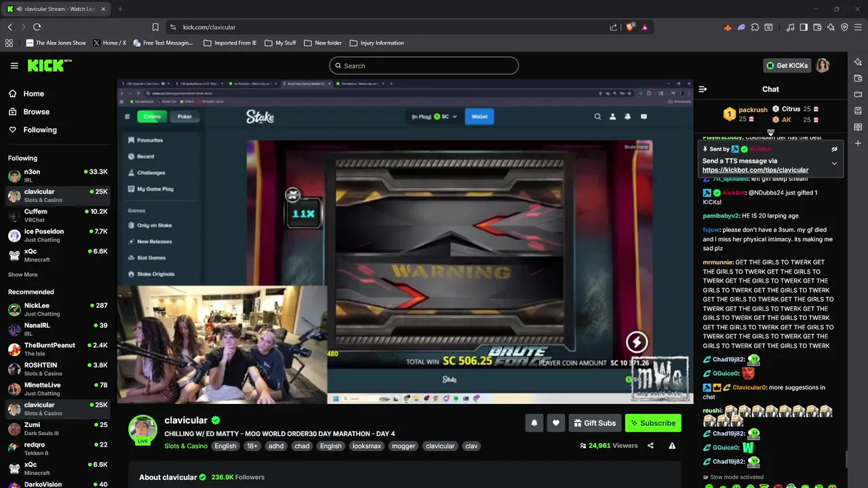Collapse the chat panel with the arrow icon
This screenshot has height=488, width=868.
[x=703, y=89]
